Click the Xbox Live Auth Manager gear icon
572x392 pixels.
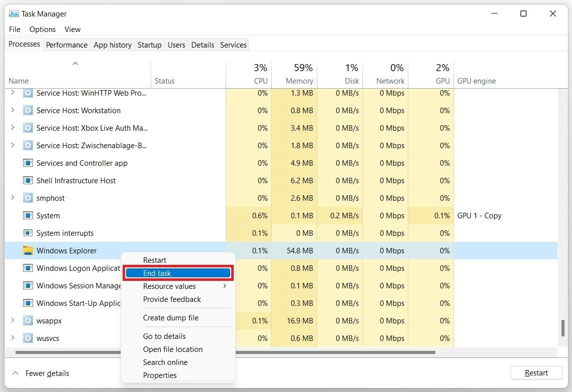pyautogui.click(x=28, y=128)
